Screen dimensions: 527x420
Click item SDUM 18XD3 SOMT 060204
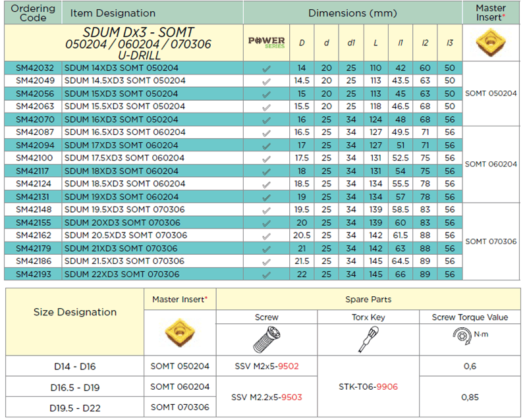121,171
